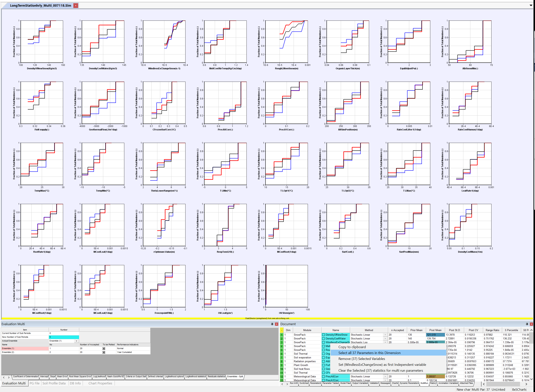This screenshot has width=535, height=392.
Task: Open the Parameter Tables tab
Action: [x=330, y=383]
